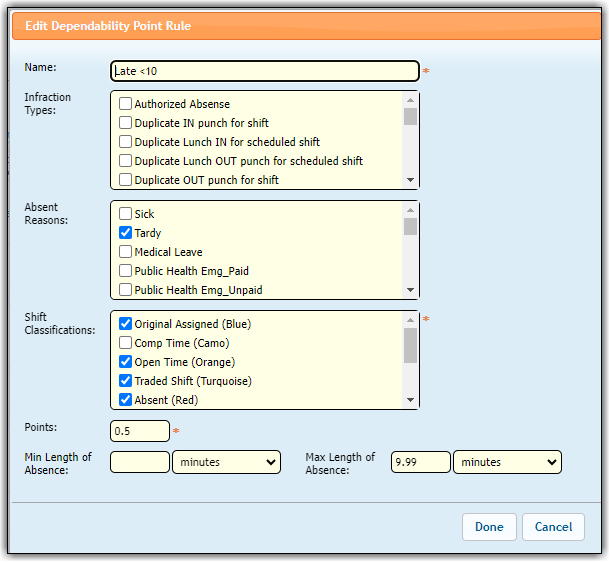The height and width of the screenshot is (562, 610).
Task: Open Min Length of Absence units dropdown
Action: pyautogui.click(x=226, y=462)
